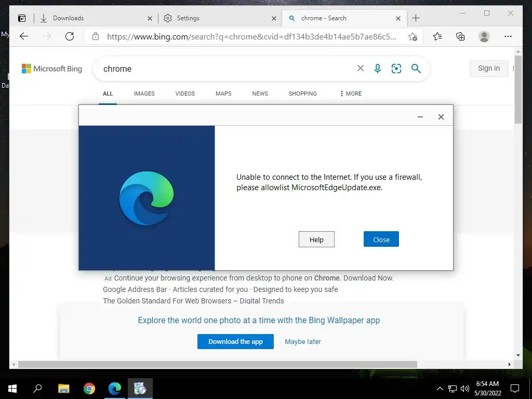The image size is (532, 399).
Task: Switch to Microsoft Edge taskbar icon
Action: [x=115, y=389]
